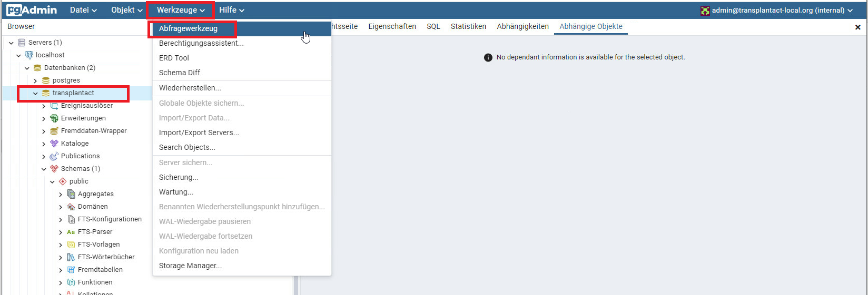Click the postgres database icon
The width and height of the screenshot is (868, 295).
click(x=46, y=80)
